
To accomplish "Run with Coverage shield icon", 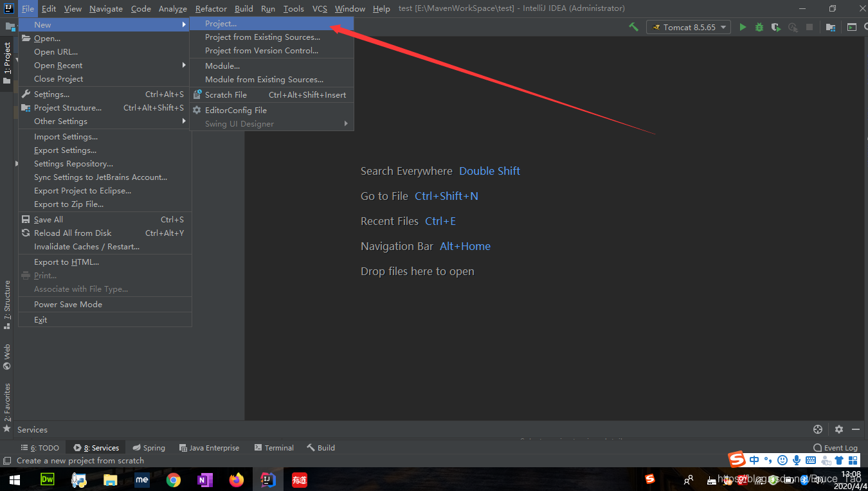I will [776, 27].
